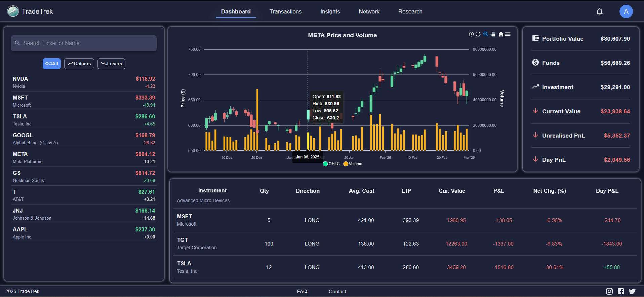The height and width of the screenshot is (297, 644).
Task: Select GOOGL Alphabet in the watchlist
Action: (84, 139)
